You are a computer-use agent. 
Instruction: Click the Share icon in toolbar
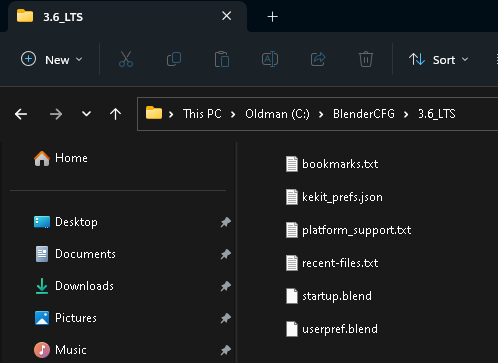pos(318,59)
